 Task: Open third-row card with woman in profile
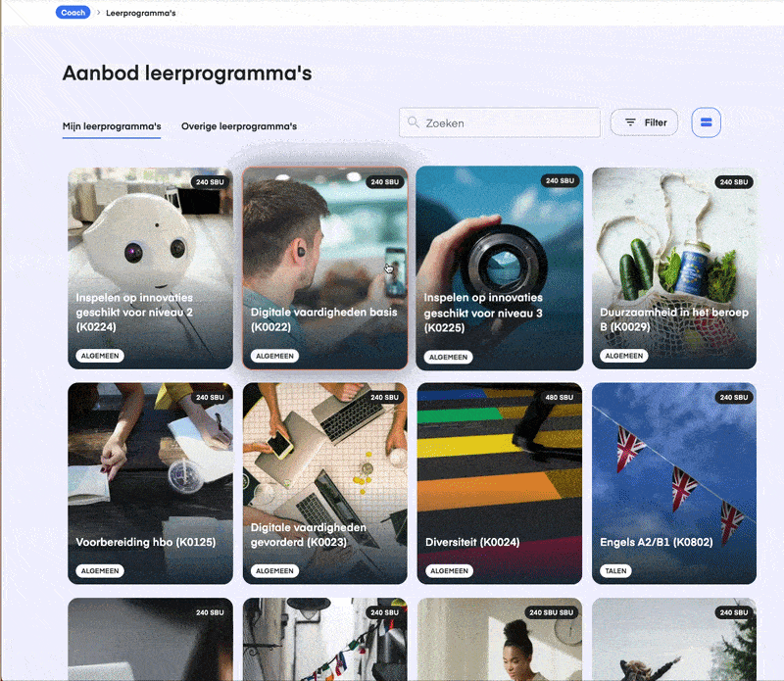500,640
